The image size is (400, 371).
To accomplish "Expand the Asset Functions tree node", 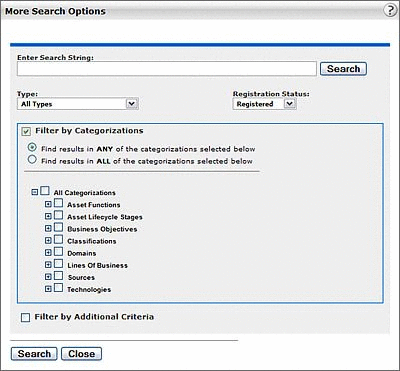I will tap(48, 204).
